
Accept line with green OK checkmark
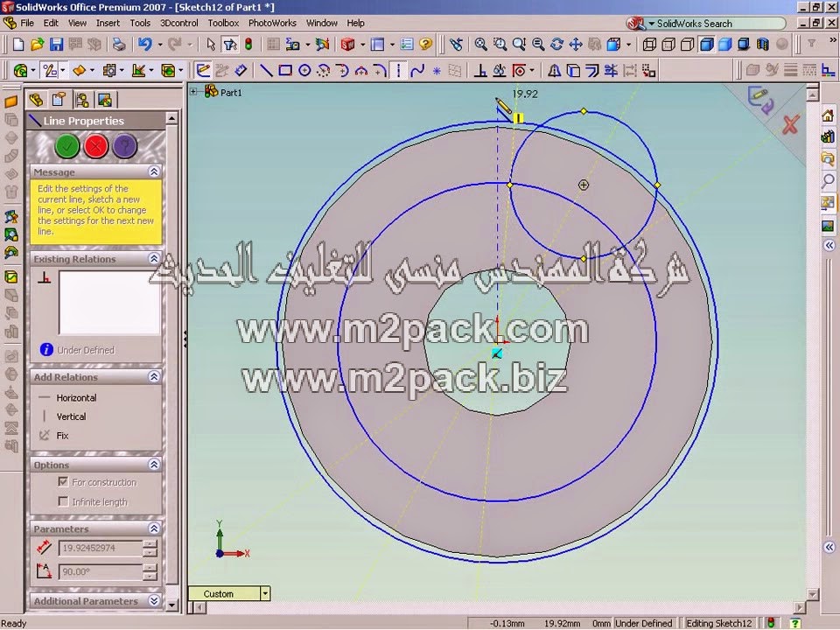coord(67,146)
